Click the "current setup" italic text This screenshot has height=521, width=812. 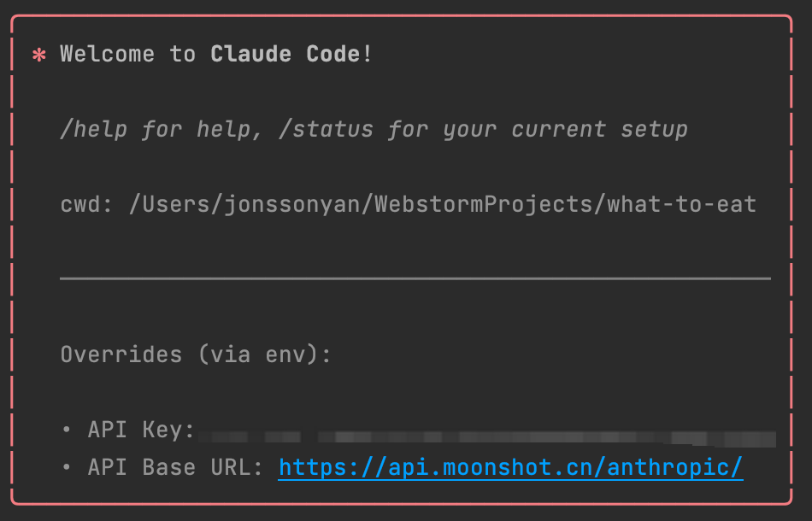599,130
